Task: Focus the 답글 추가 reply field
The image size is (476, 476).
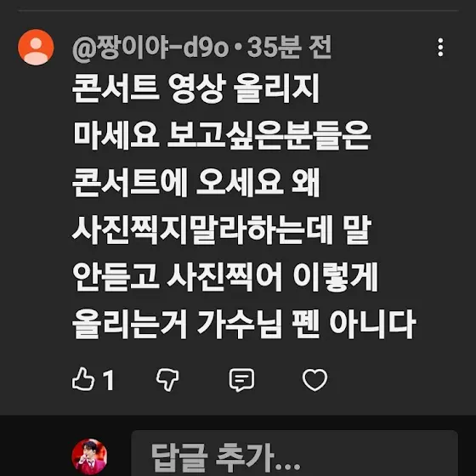Action: click(x=294, y=453)
